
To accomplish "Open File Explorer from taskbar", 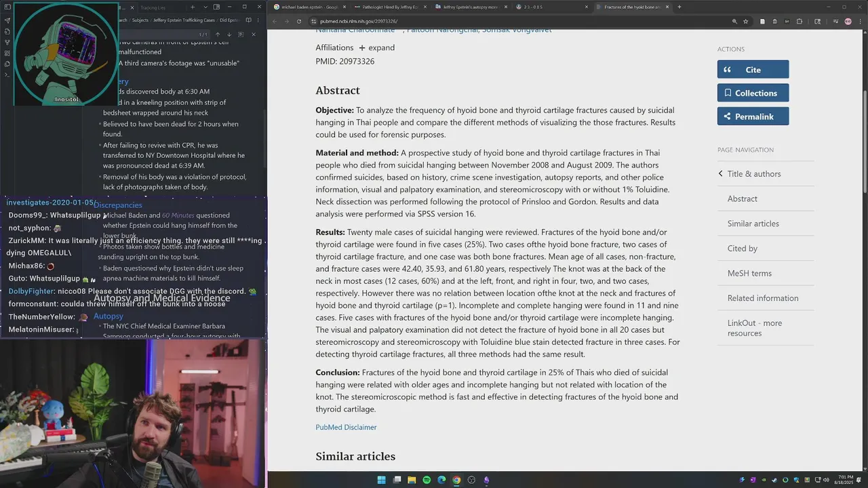I will [412, 480].
